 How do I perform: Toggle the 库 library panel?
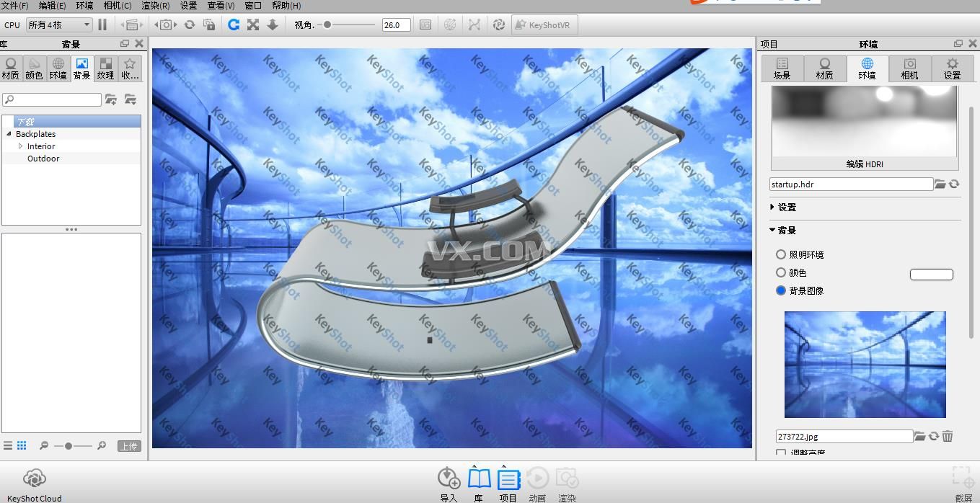pos(479,484)
